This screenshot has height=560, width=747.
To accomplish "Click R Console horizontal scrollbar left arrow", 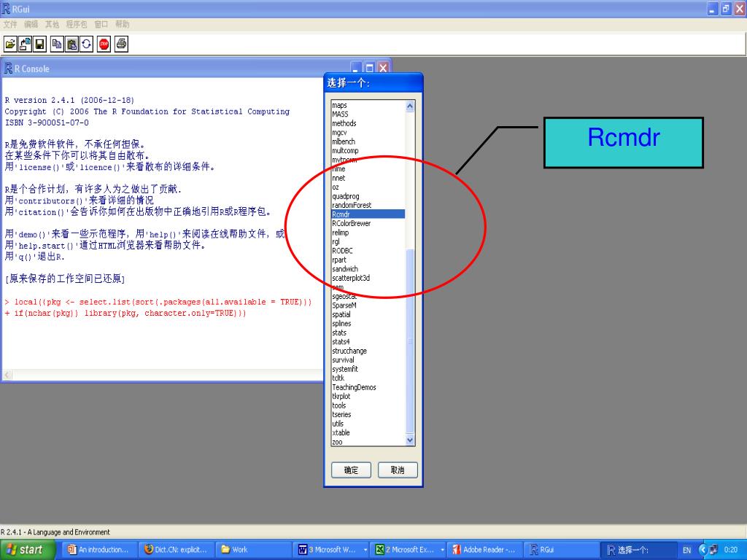I will coord(7,376).
